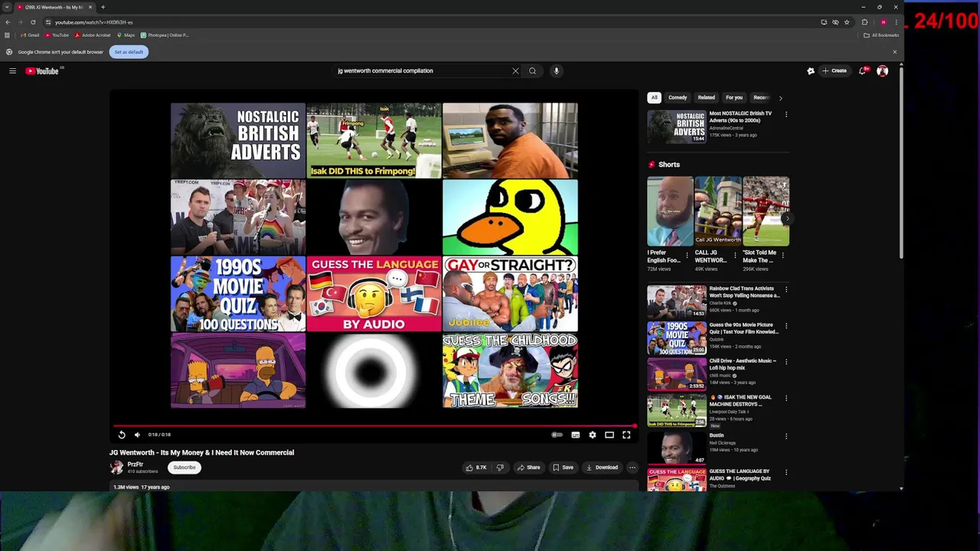Select the For you filter chip
Screen dimensions: 980x551
pyautogui.click(x=734, y=98)
